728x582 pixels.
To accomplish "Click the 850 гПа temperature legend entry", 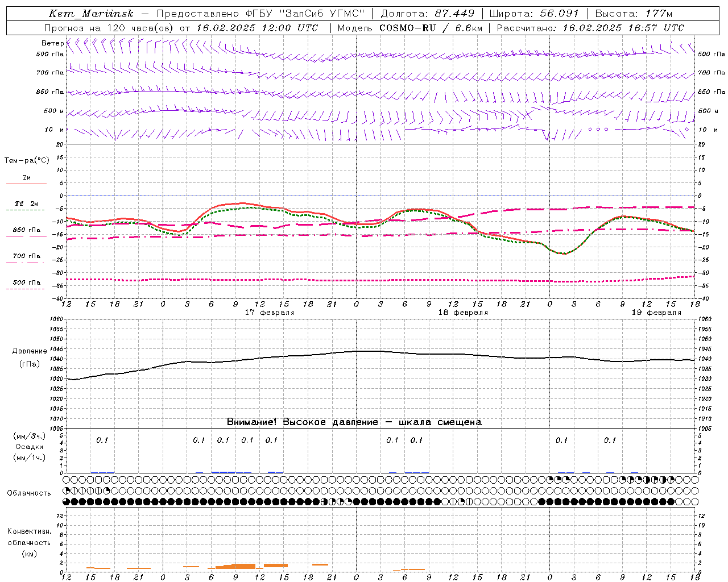I will click(x=26, y=230).
